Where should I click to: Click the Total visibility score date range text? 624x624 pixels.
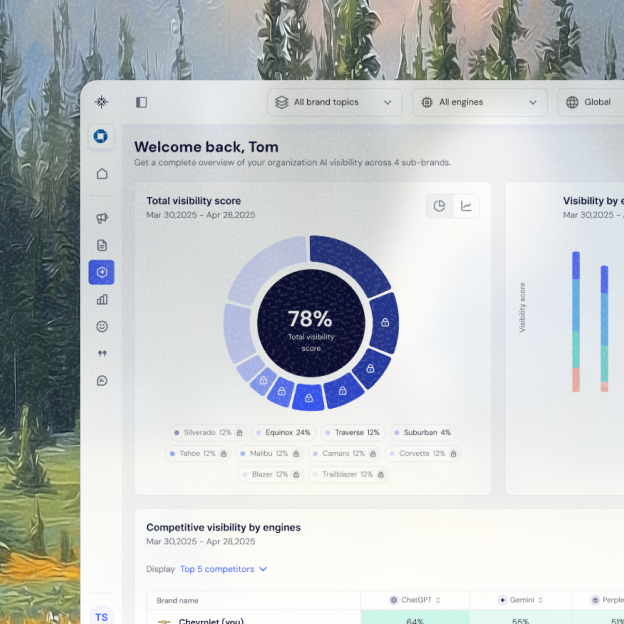201,215
